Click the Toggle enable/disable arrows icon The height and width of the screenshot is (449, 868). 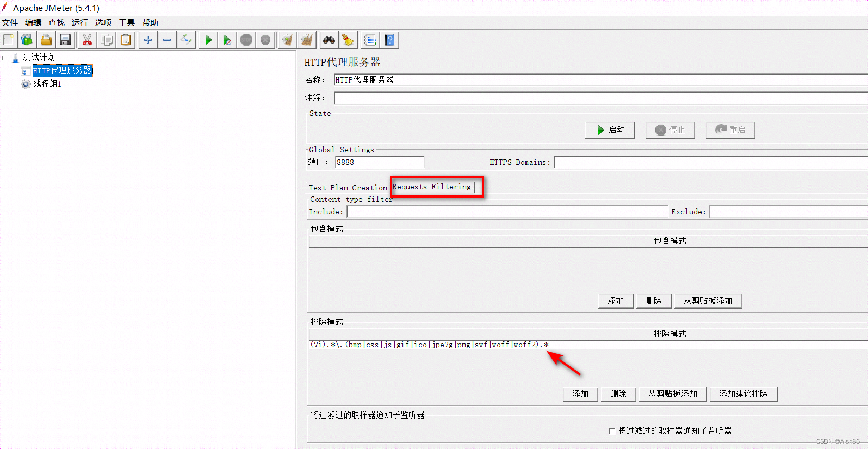[x=187, y=40]
